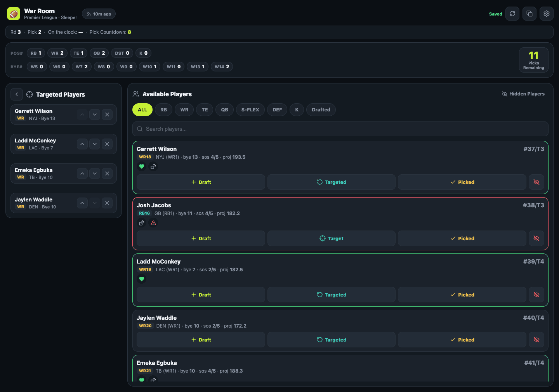Click the 10m ago feed badge
The image size is (559, 392).
[99, 14]
